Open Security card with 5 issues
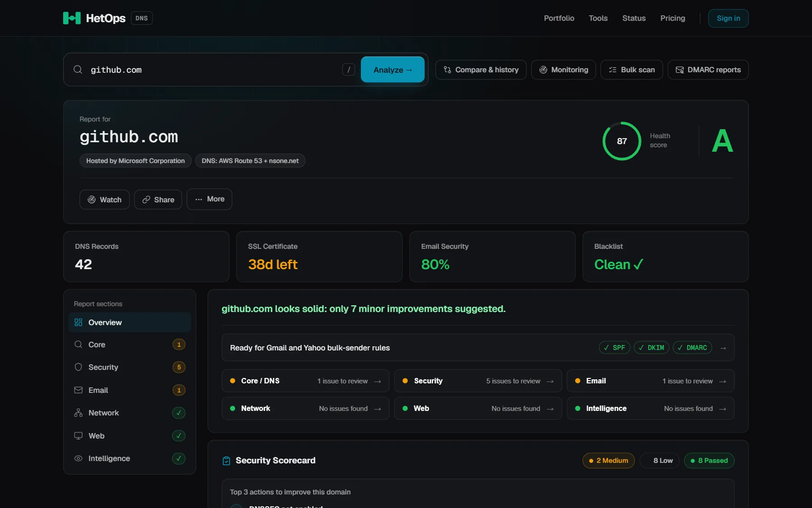This screenshot has width=812, height=508. tap(478, 381)
